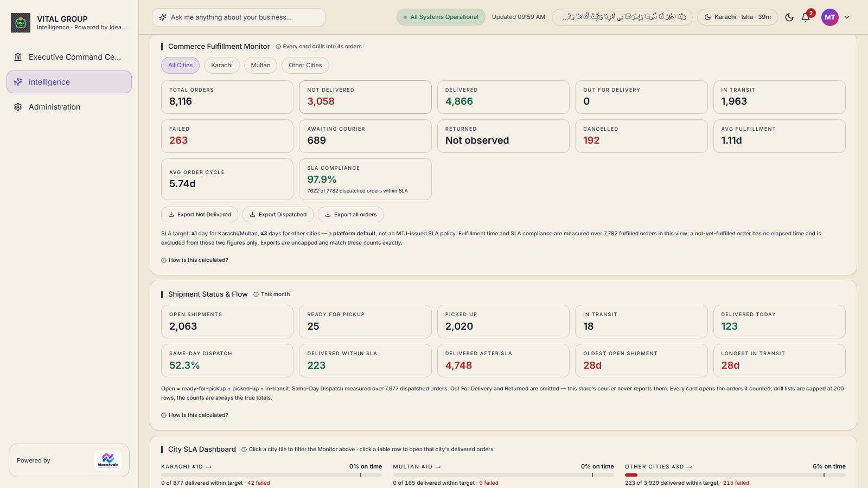868x488 pixels.
Task: Open Cancelled 192 card
Action: (641, 136)
